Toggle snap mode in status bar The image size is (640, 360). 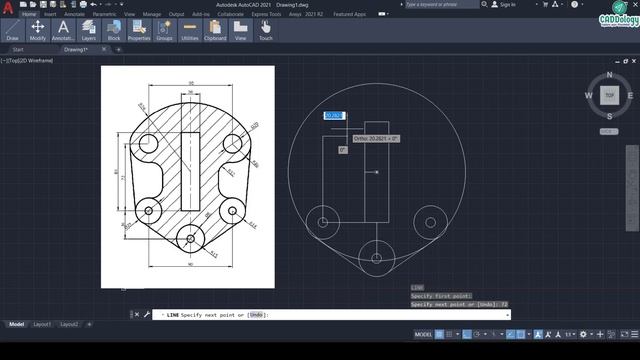click(x=449, y=334)
